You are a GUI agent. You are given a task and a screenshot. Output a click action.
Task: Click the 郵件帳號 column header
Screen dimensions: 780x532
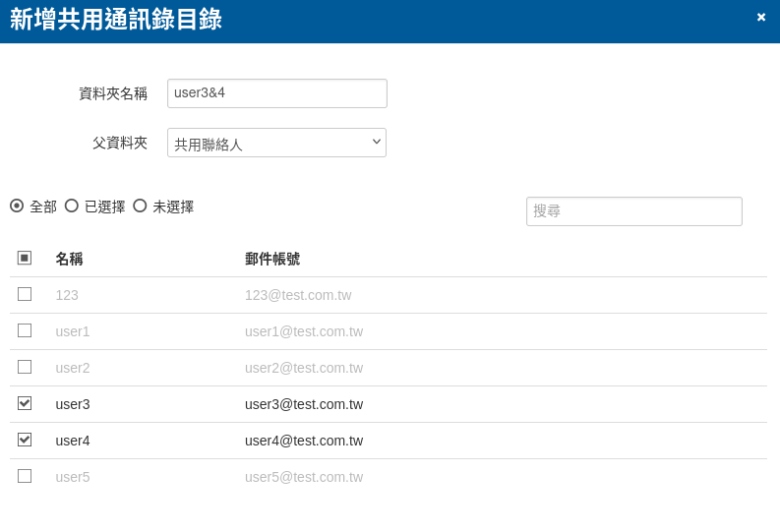pos(272,259)
